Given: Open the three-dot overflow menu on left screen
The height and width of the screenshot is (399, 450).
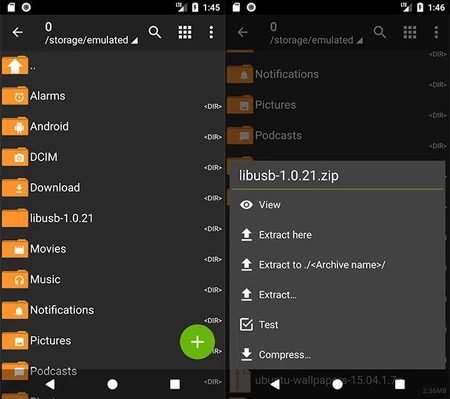Looking at the screenshot, I should pyautogui.click(x=211, y=32).
